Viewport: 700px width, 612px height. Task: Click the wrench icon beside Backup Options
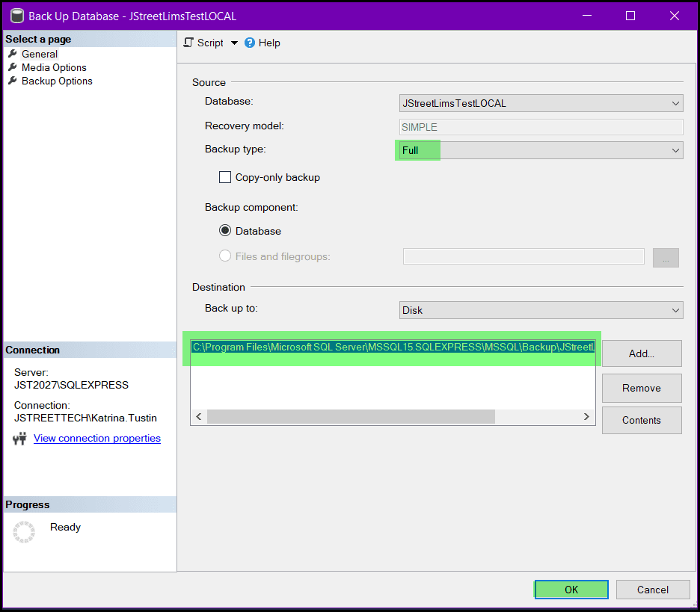pos(13,81)
